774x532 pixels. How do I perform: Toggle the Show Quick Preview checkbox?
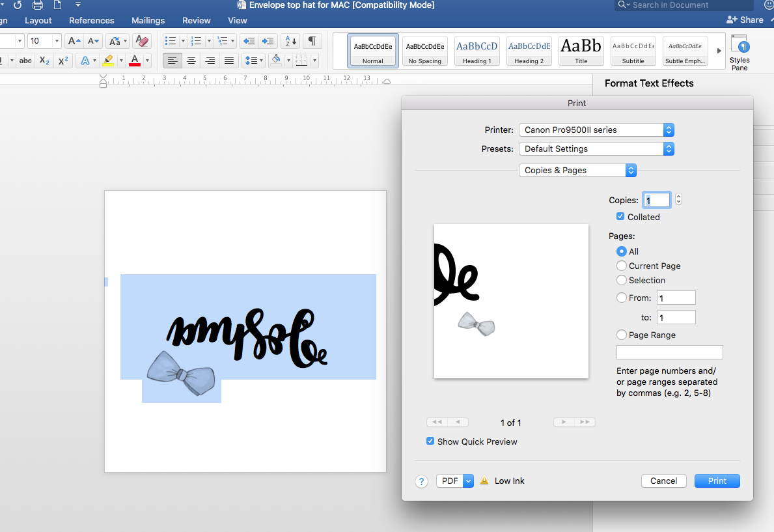point(430,441)
